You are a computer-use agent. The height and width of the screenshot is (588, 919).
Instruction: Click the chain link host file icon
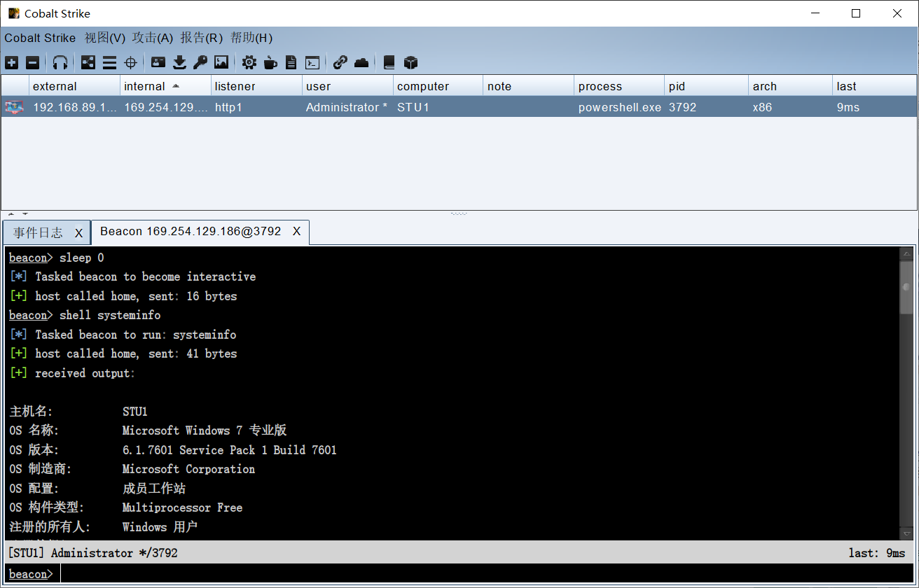(x=340, y=62)
